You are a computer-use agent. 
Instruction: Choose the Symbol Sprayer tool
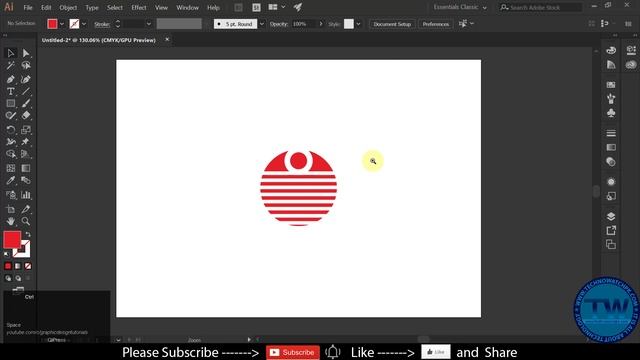(11, 195)
